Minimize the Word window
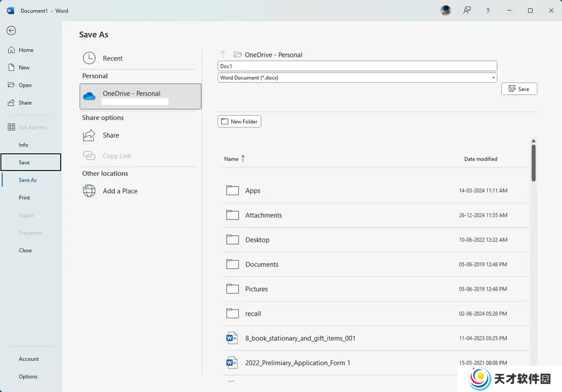 pyautogui.click(x=509, y=10)
